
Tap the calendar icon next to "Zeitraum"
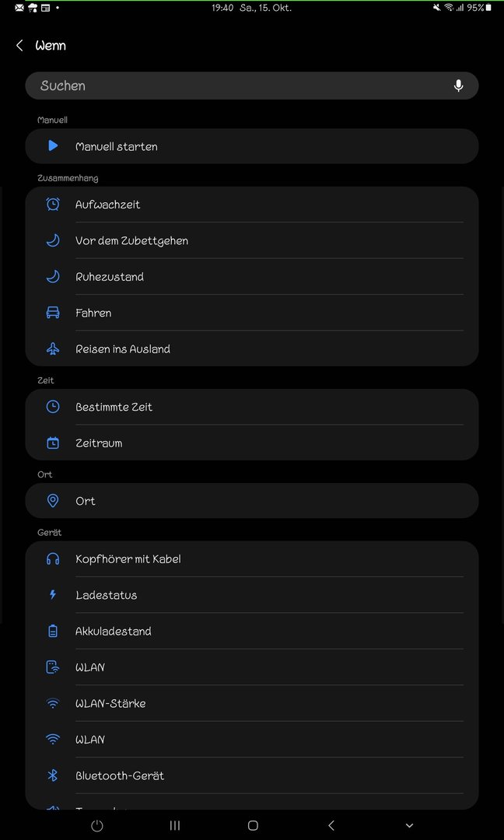coord(53,443)
